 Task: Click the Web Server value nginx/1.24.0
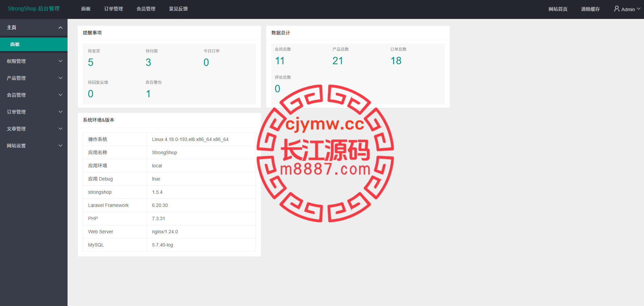click(165, 232)
